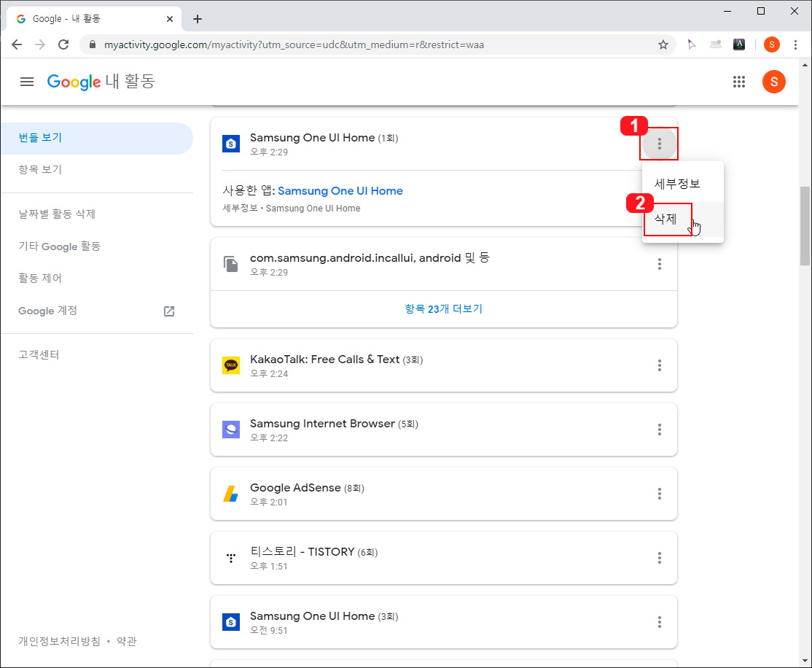Viewport: 812px width, 668px height.
Task: Open 활동 제어 settings
Action: tap(40, 279)
